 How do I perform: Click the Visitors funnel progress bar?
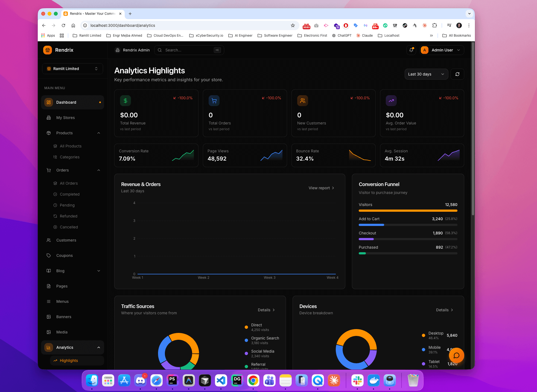(408, 211)
